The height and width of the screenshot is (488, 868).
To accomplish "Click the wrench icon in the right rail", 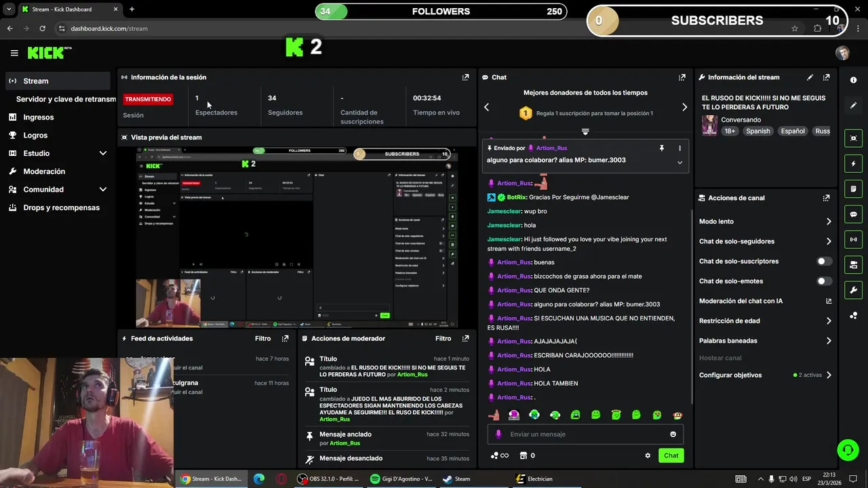I will (853, 290).
